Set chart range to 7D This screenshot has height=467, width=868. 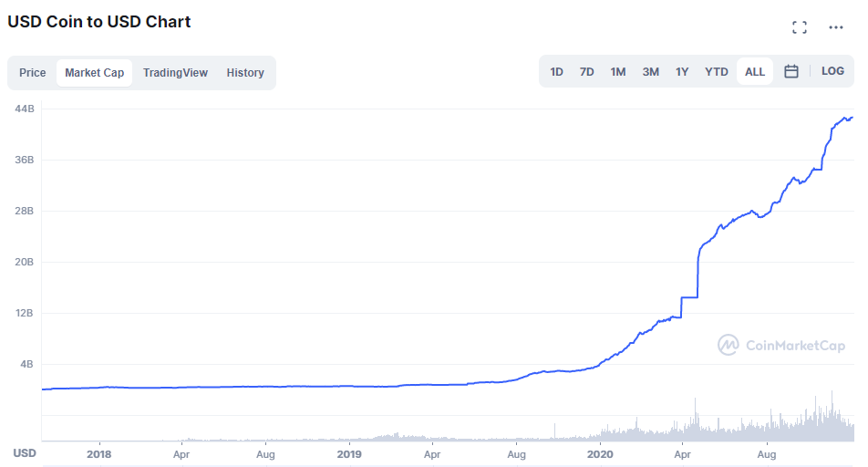point(587,71)
